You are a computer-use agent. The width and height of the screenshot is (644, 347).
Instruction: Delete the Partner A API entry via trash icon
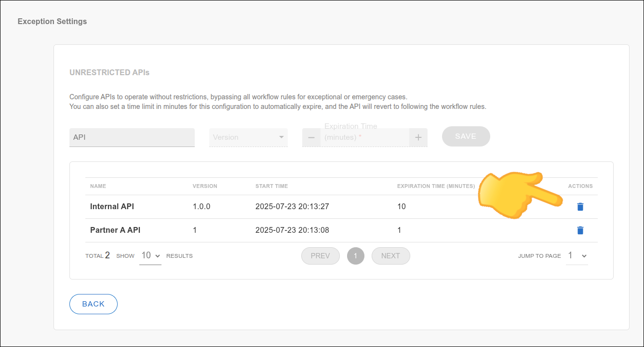(580, 230)
